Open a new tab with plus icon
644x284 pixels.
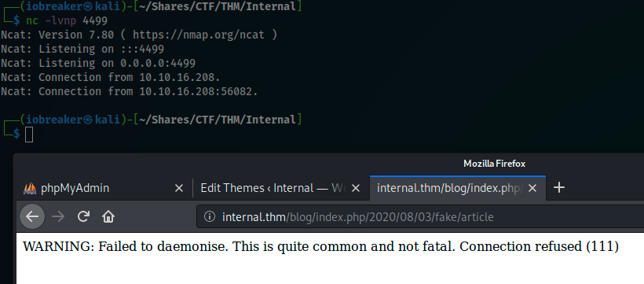[x=559, y=188]
